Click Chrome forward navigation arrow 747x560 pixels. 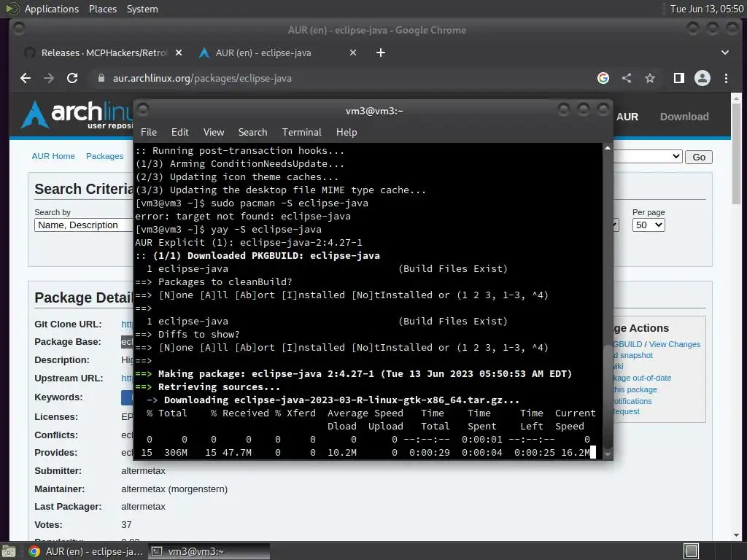pyautogui.click(x=49, y=78)
